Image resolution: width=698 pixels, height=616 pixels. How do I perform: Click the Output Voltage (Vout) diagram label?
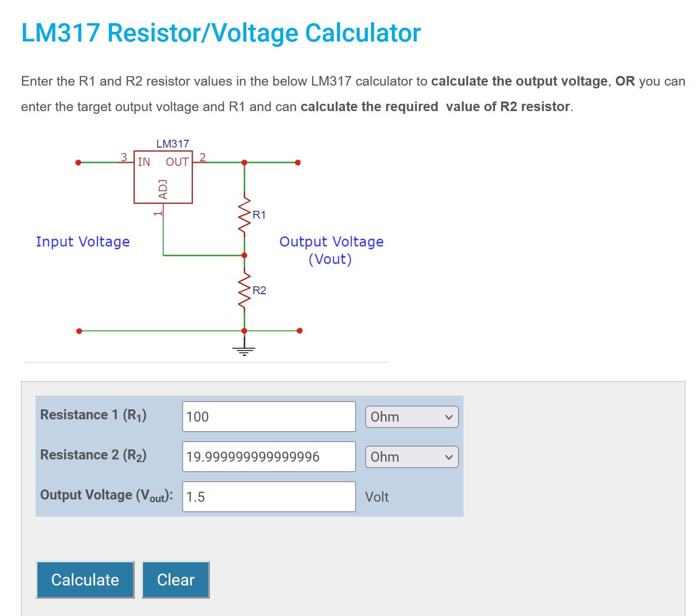(x=331, y=250)
